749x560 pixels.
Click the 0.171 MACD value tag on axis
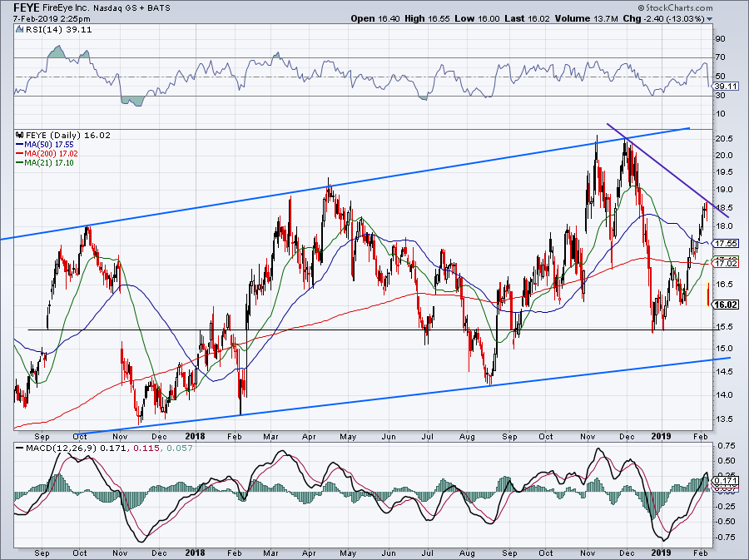click(x=724, y=480)
